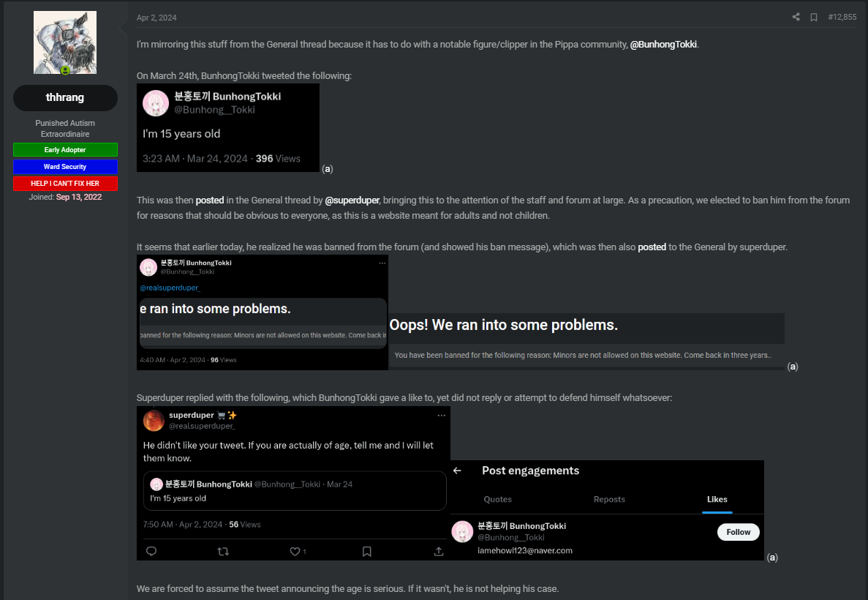Open the post number #12,855 permalink
The width and height of the screenshot is (868, 600).
click(842, 17)
